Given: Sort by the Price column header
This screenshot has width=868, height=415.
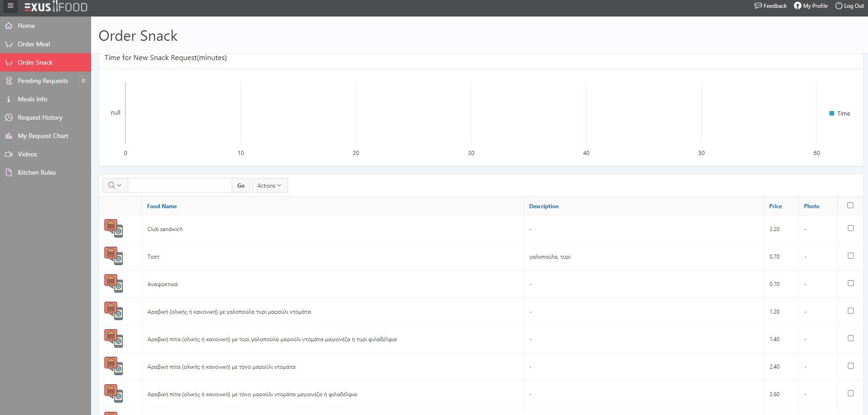Looking at the screenshot, I should [775, 206].
